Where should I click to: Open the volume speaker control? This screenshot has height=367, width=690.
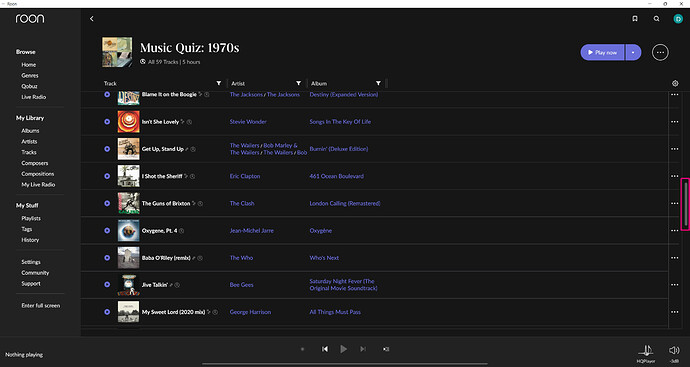[674, 350]
